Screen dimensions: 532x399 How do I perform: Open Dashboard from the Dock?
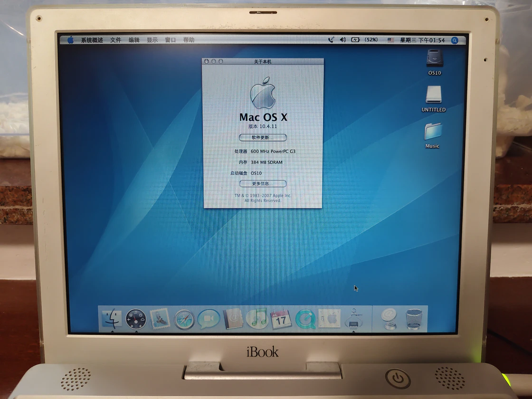tap(136, 319)
